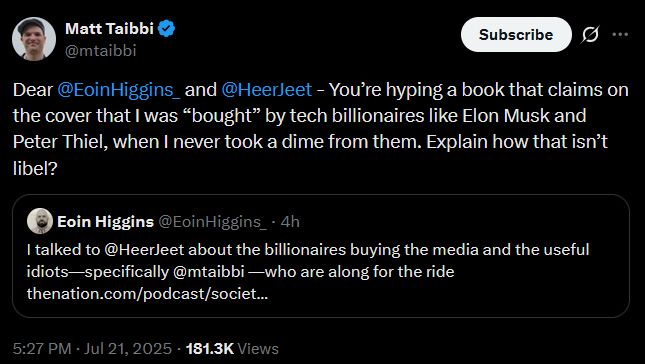Open the Matt Taibbi display name
Screen dimensions: 645x364
pos(109,28)
